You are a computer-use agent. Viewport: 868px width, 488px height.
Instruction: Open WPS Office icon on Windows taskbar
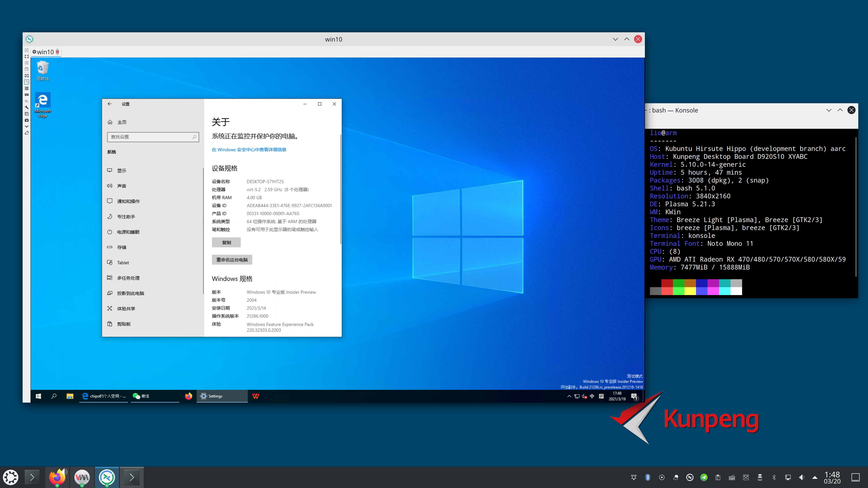256,396
